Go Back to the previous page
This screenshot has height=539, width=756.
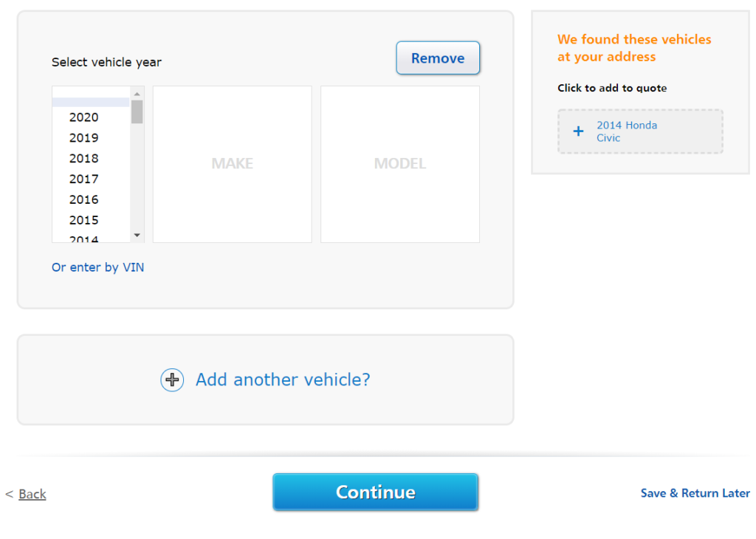coord(32,494)
